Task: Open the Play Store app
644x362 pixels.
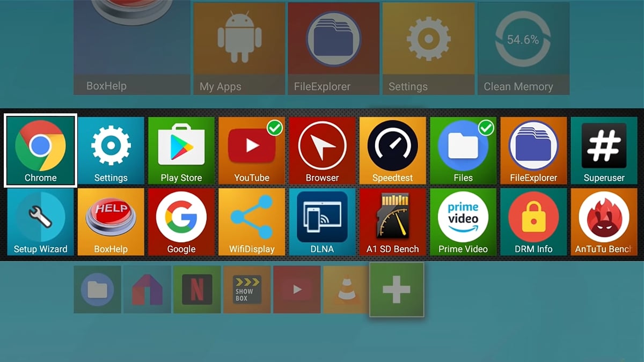Action: coord(181,151)
